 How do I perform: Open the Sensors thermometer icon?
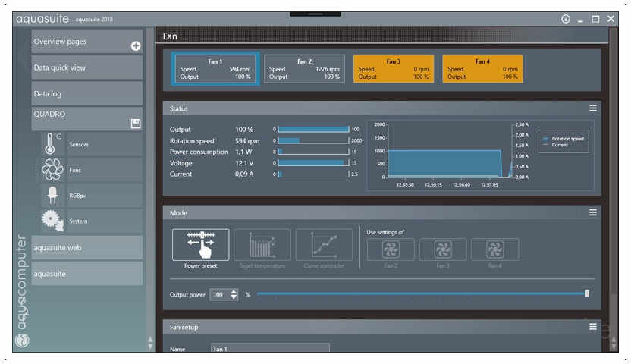pos(52,143)
